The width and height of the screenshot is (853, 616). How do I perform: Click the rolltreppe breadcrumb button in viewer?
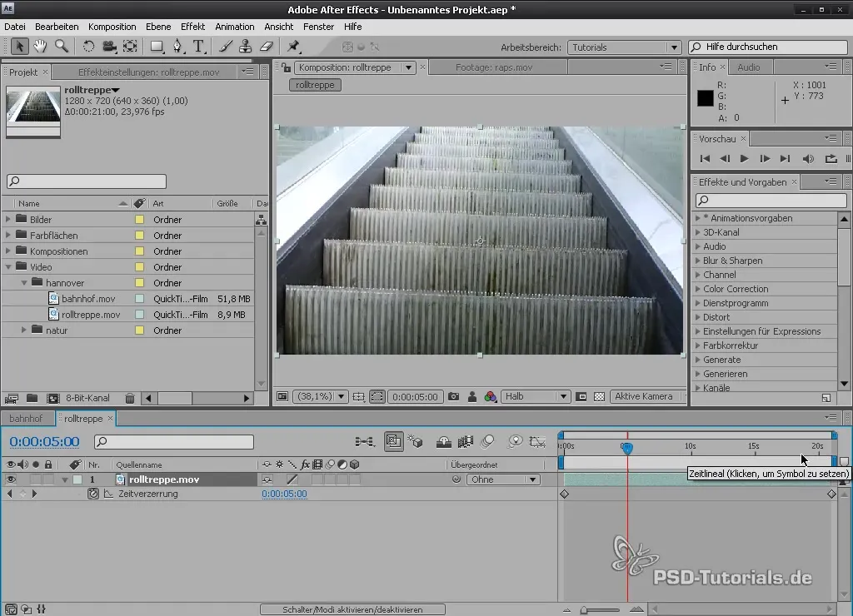tap(315, 85)
